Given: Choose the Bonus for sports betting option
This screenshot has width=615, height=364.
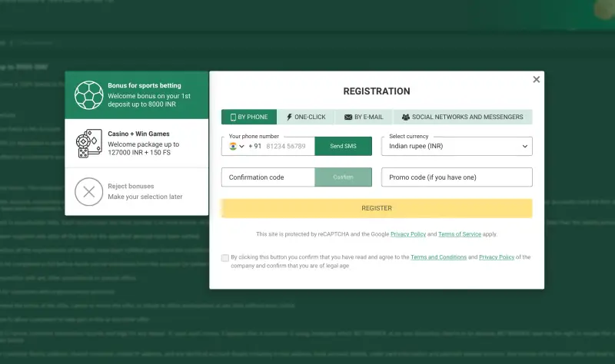Looking at the screenshot, I should 137,94.
